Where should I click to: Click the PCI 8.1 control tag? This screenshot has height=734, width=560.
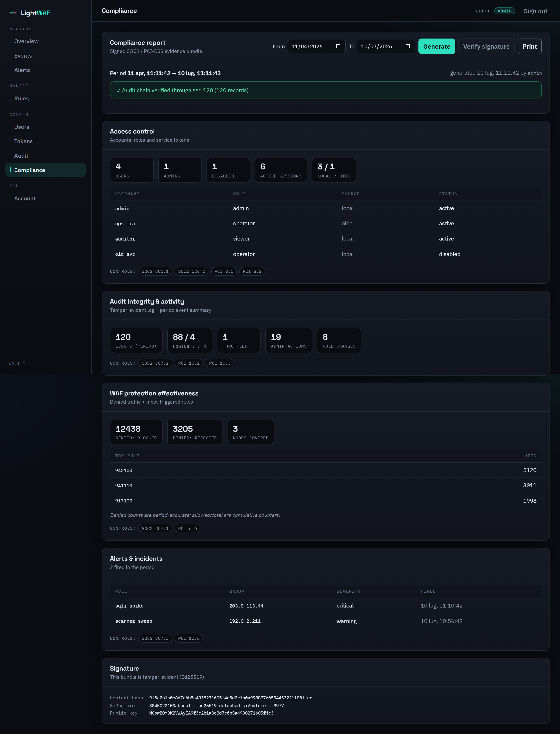coord(224,271)
